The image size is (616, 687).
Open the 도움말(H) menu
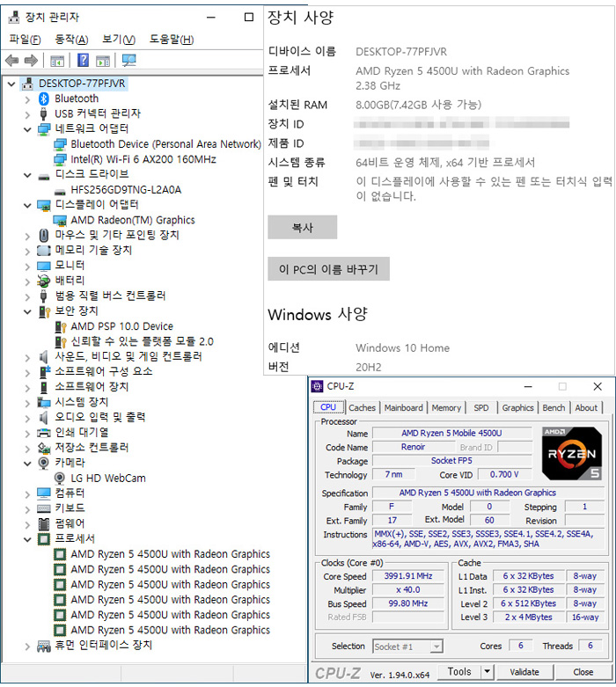coord(172,40)
